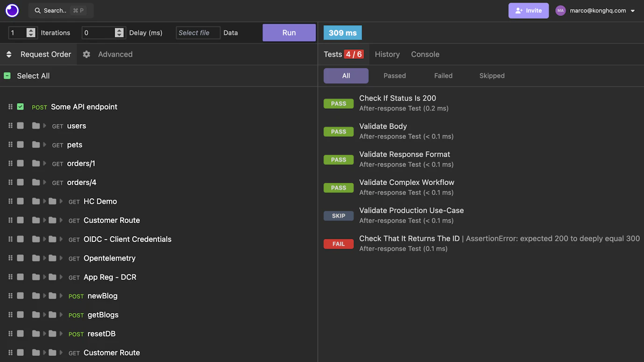This screenshot has height=362, width=644.
Task: Toggle the Select All checkbox
Action: coord(7,75)
